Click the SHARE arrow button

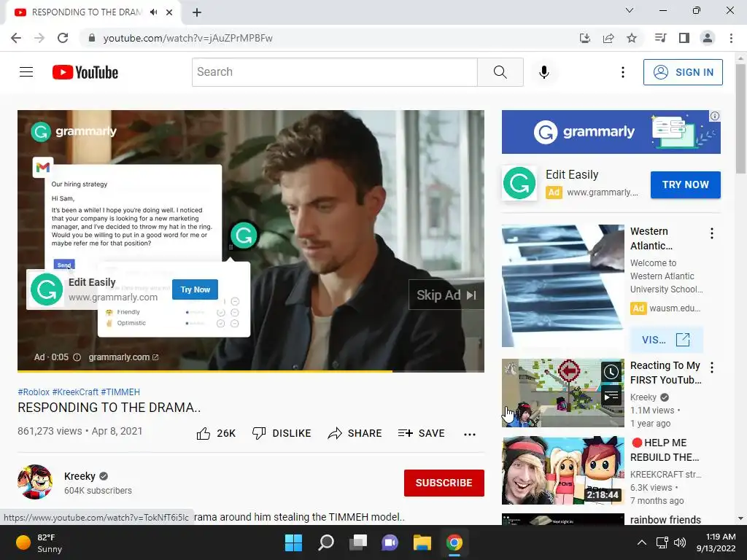(355, 433)
